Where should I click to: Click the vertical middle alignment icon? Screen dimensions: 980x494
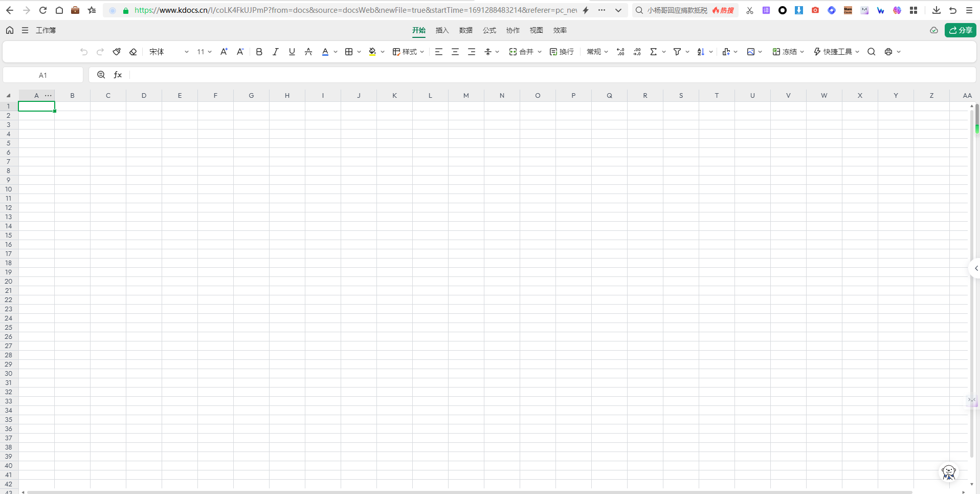pos(488,52)
